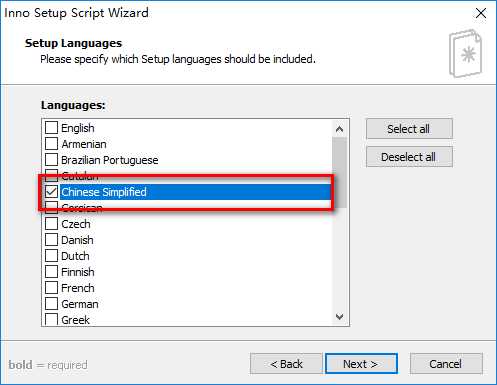This screenshot has height=385, width=497.
Task: Check the Finnish language option
Action: (51, 271)
